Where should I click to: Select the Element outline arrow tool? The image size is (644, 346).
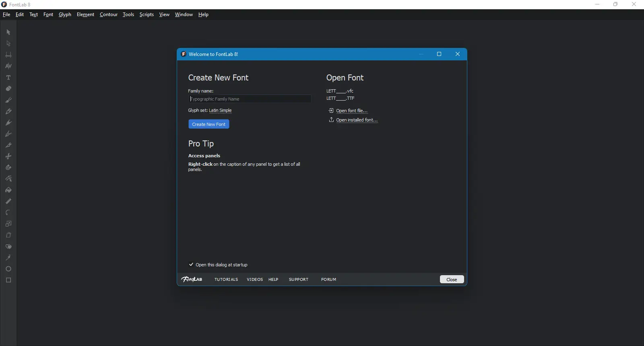(8, 43)
